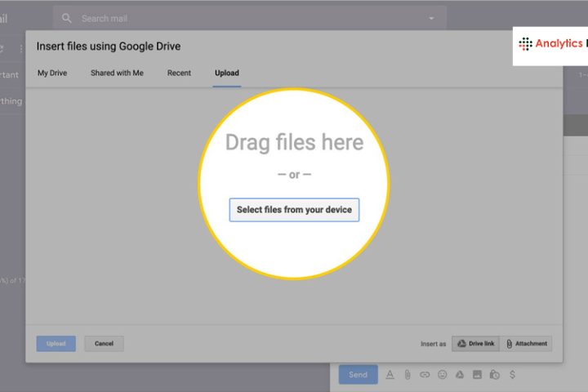
Task: Expand the search options dropdown arrow
Action: (x=431, y=18)
